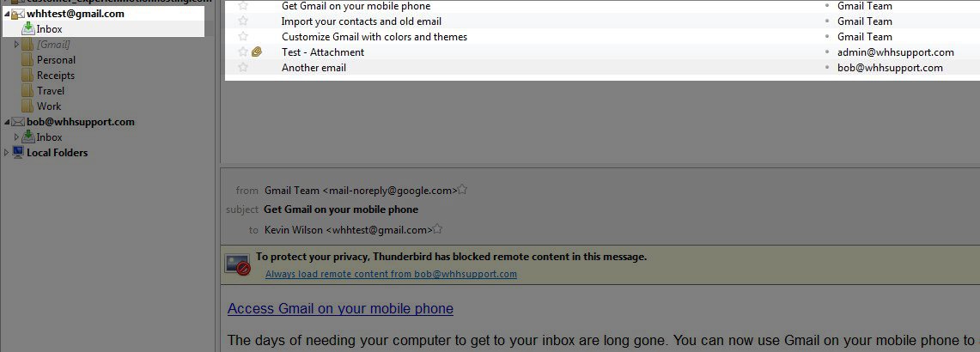Click the Local Folders computer icon
The image size is (980, 352).
[x=18, y=153]
